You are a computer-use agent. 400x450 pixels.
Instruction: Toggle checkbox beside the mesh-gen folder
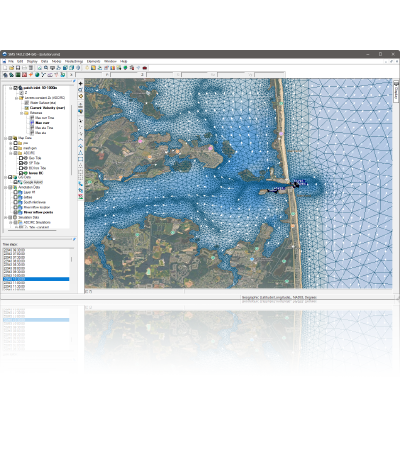click(x=15, y=148)
